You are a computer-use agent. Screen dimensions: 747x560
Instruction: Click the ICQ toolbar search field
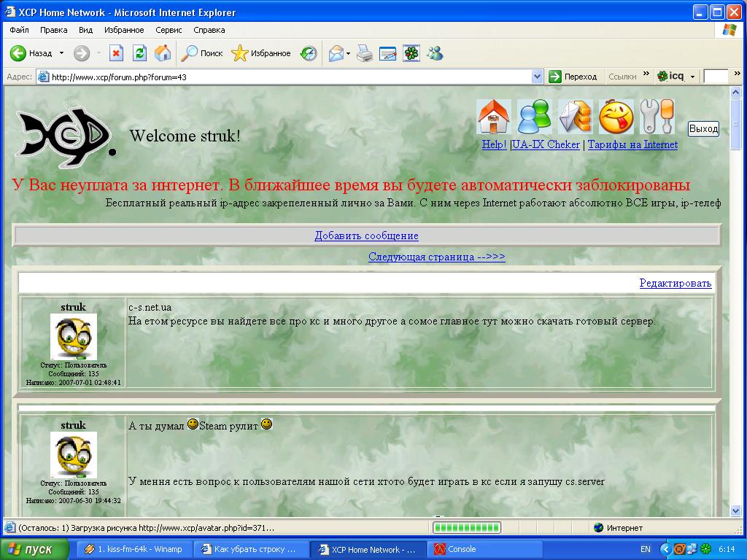pyautogui.click(x=716, y=77)
